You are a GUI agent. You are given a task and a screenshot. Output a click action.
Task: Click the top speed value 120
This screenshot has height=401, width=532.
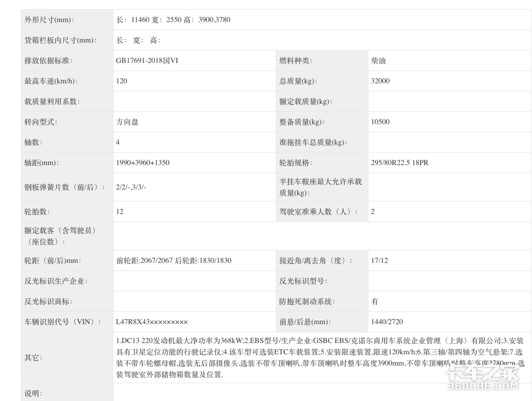tap(120, 81)
